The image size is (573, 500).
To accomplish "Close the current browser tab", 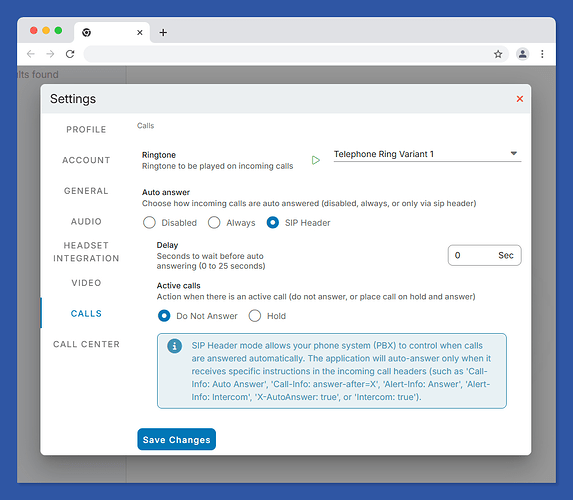I will (140, 33).
